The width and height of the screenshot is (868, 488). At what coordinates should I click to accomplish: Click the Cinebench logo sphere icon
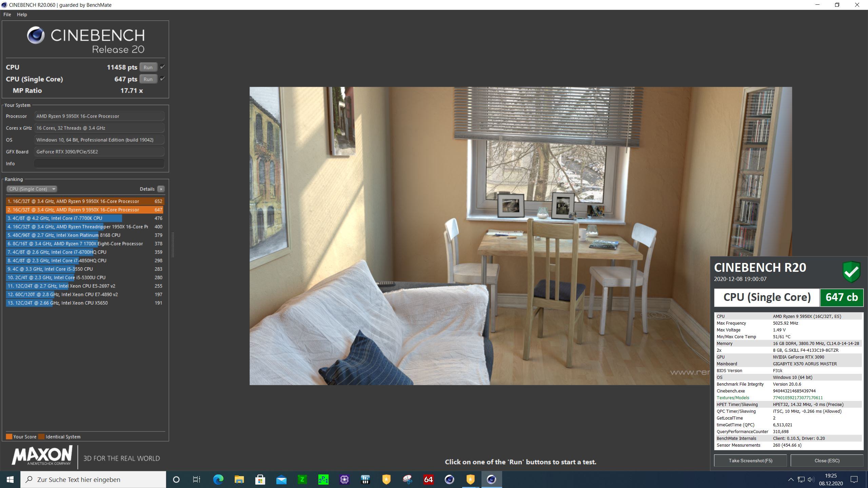pos(36,35)
